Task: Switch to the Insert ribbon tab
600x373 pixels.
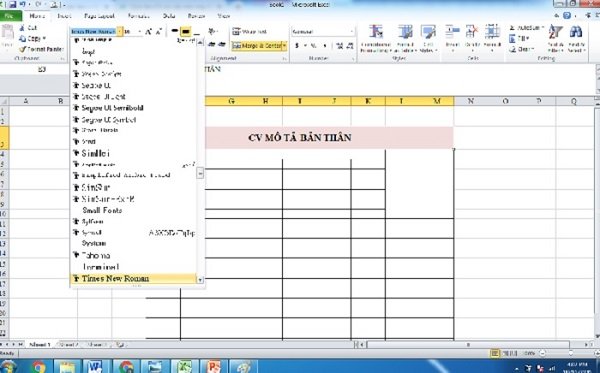Action: point(64,16)
